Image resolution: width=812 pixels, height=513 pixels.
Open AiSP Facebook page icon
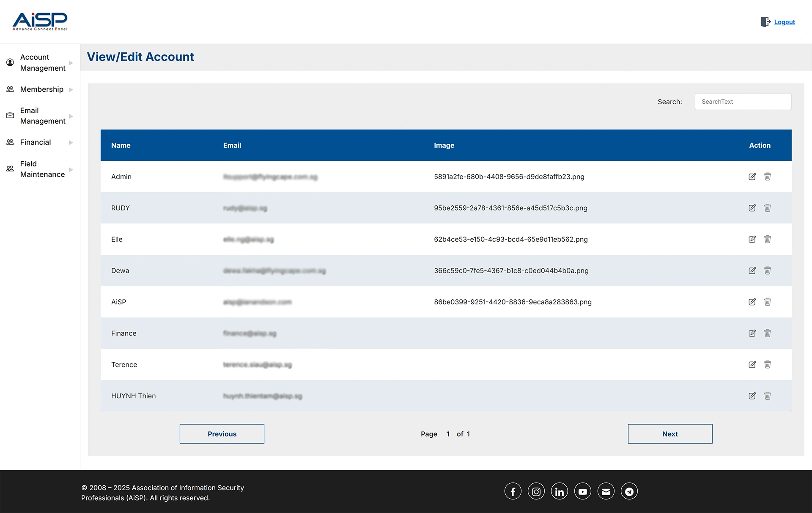pos(513,491)
